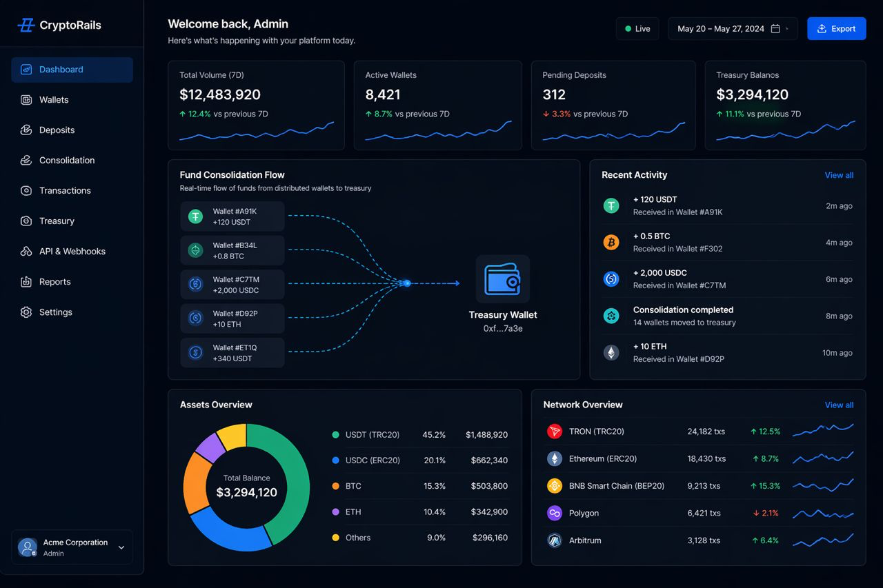The image size is (883, 588).
Task: Click the Consolidation completed activity icon
Action: point(611,316)
